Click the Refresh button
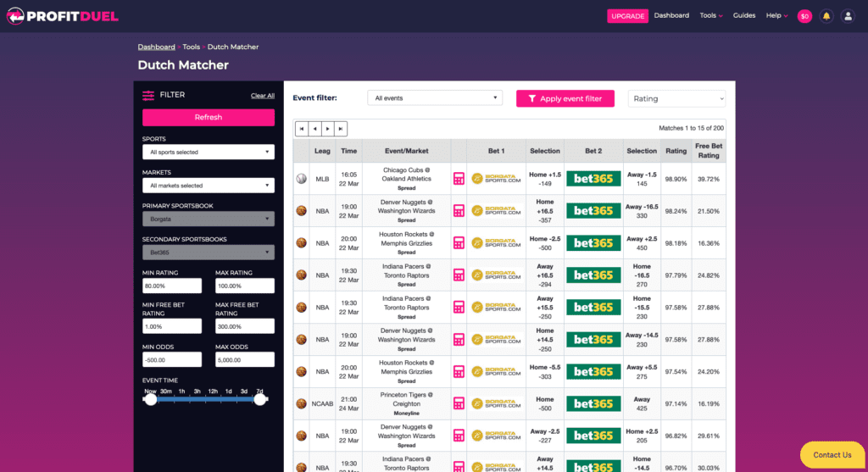This screenshot has width=868, height=472. tap(209, 117)
